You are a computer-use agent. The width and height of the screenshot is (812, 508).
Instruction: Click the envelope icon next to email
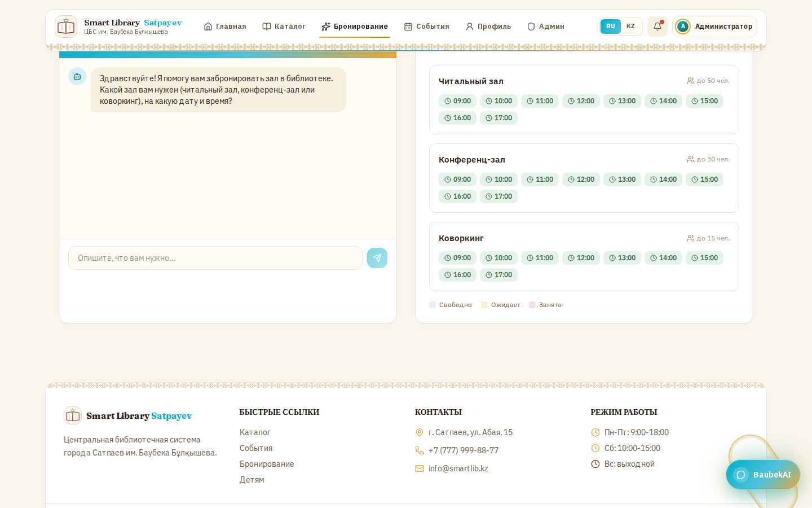[420, 468]
